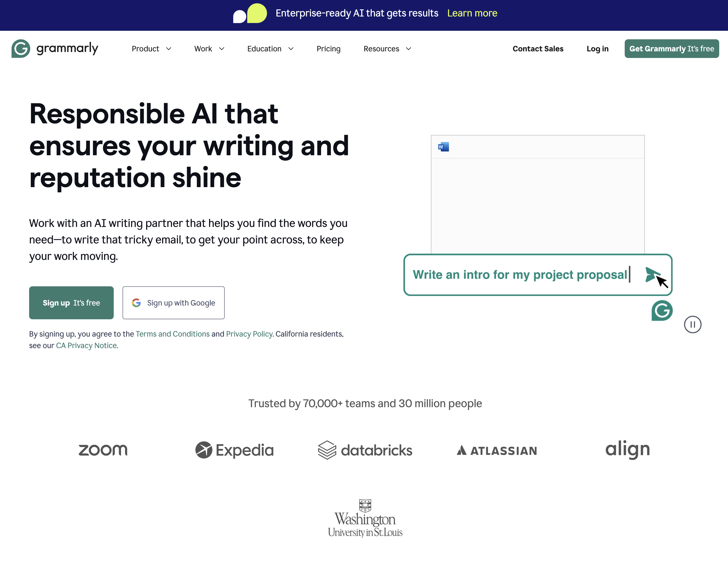Screen dimensions: 728x588
Task: Open the Terms and Conditions link
Action: 172,334
